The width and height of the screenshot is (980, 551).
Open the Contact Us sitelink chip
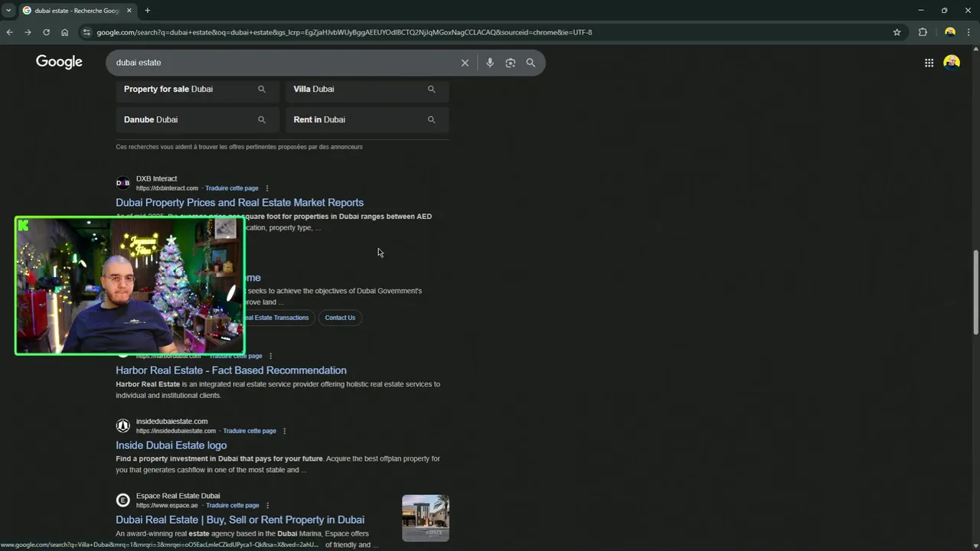pos(340,318)
